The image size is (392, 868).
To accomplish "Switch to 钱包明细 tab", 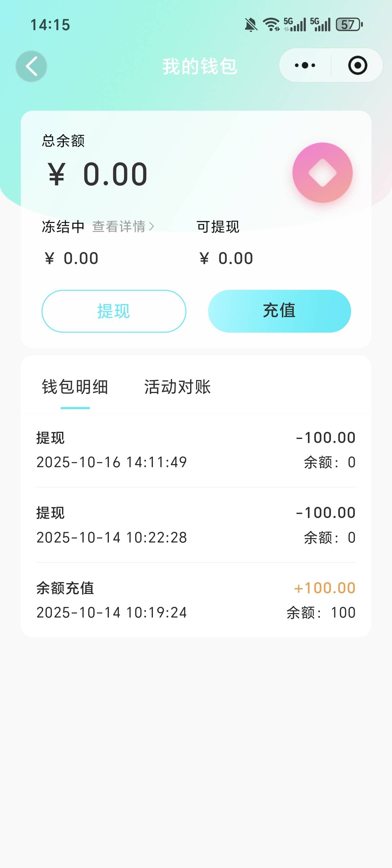I will point(75,387).
